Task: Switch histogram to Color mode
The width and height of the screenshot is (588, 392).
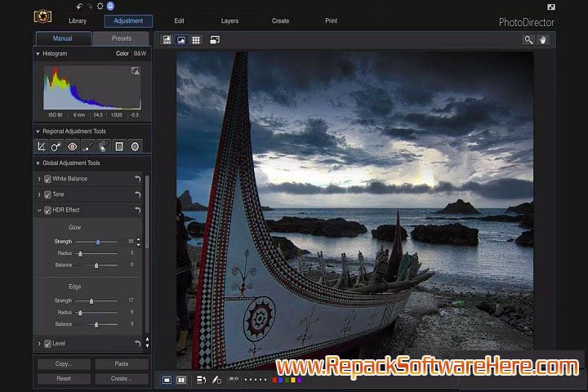Action: [x=122, y=54]
